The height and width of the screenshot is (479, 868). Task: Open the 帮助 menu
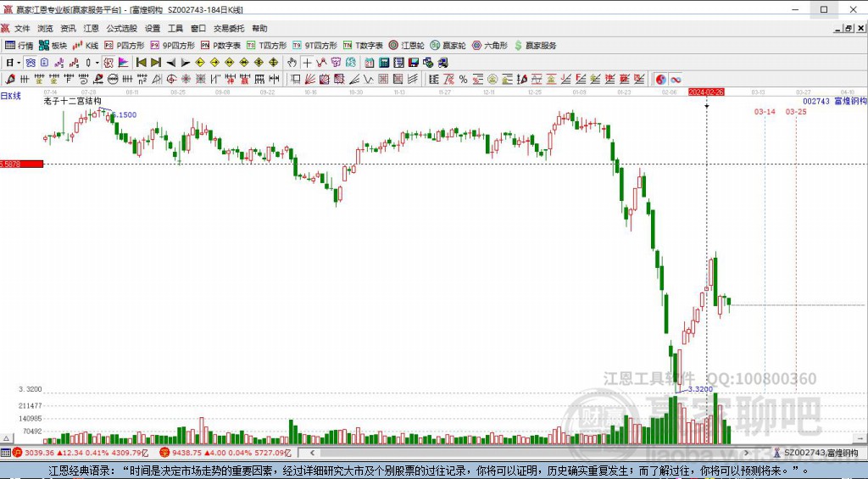click(259, 28)
